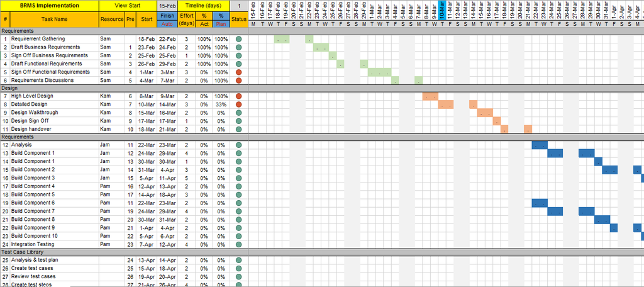Edit the timeline days value 1

(238, 6)
